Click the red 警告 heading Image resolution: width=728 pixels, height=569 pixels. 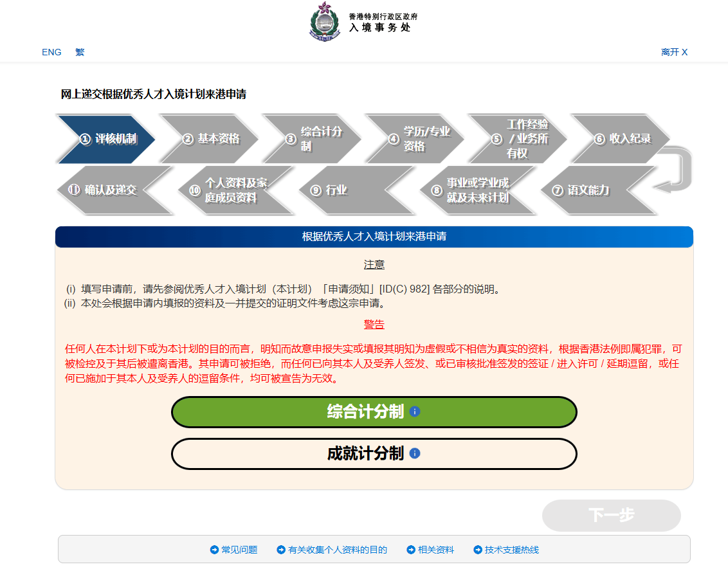(374, 325)
